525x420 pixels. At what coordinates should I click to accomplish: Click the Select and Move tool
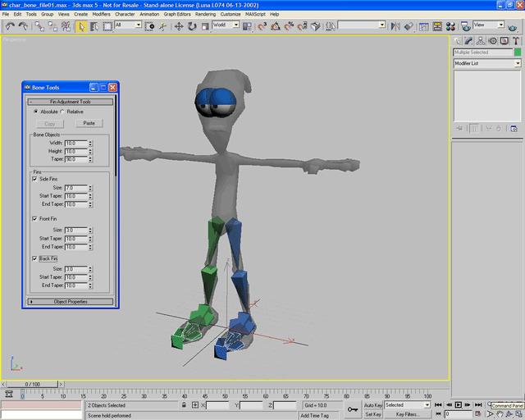coord(179,26)
